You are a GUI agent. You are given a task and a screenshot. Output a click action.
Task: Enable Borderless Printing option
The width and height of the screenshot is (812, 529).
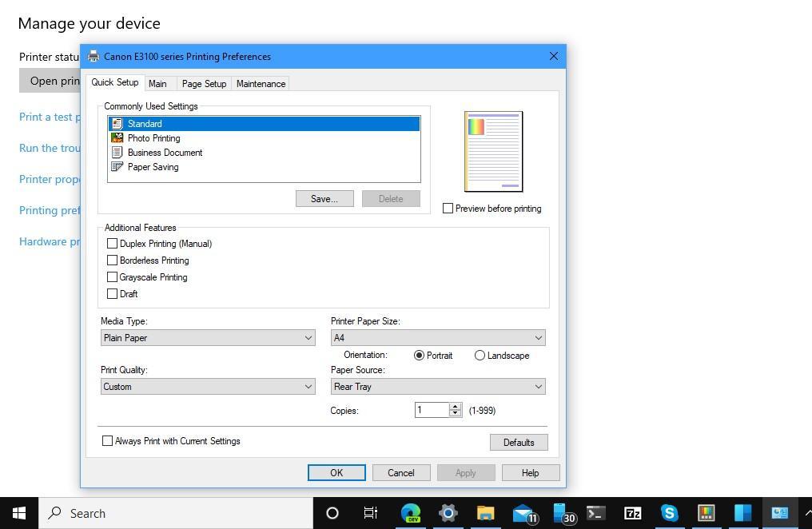click(113, 260)
